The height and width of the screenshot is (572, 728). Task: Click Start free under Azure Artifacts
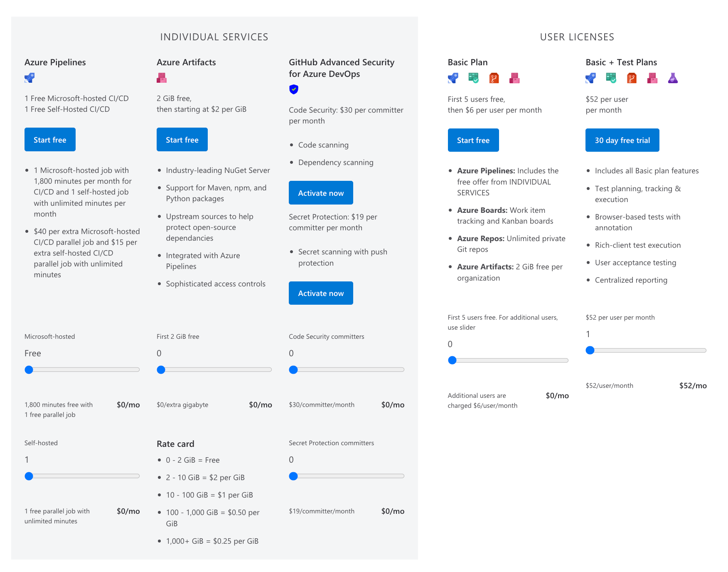(182, 140)
